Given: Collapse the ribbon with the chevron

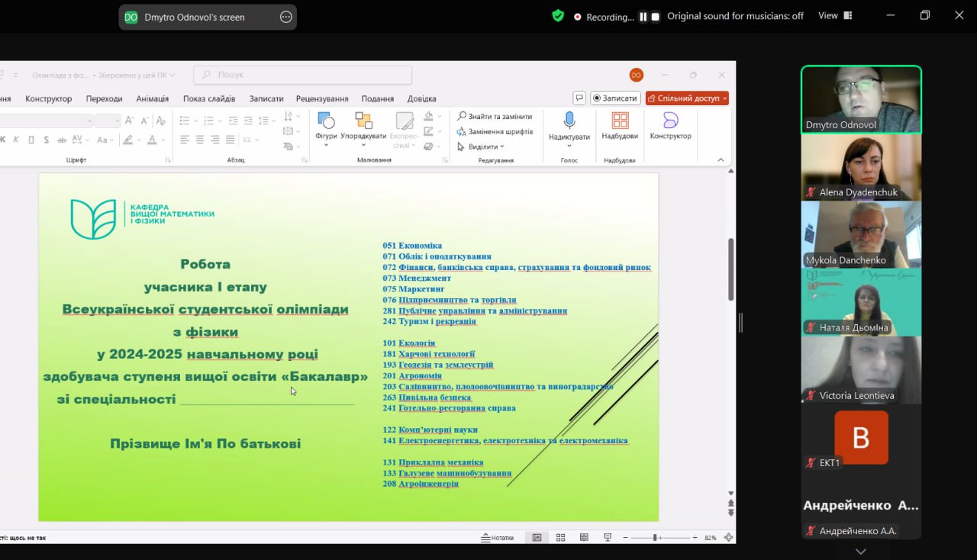Looking at the screenshot, I should pos(721,159).
